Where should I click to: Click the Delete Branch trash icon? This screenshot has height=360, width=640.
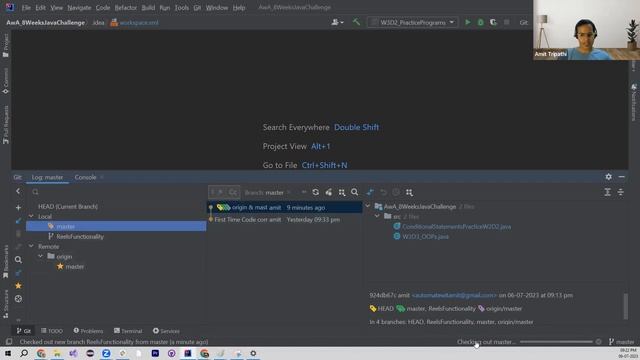point(18,233)
